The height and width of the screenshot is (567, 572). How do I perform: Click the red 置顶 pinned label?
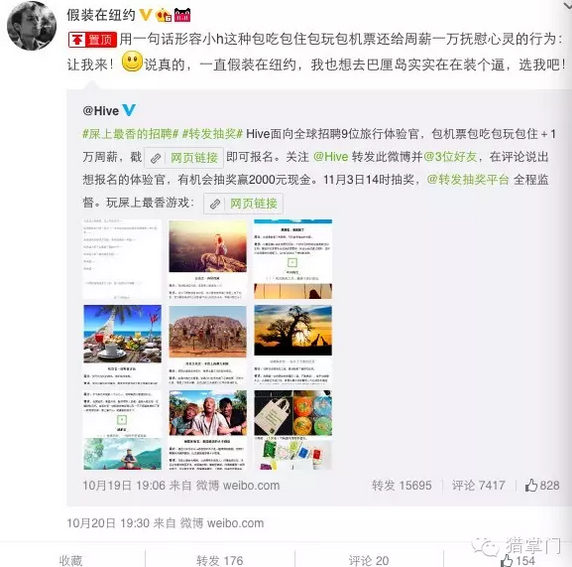(x=92, y=39)
